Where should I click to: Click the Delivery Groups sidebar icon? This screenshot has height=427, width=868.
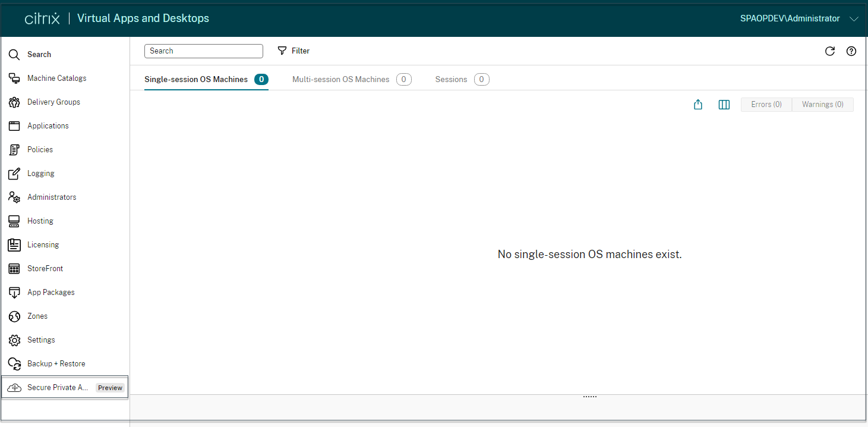pyautogui.click(x=14, y=102)
